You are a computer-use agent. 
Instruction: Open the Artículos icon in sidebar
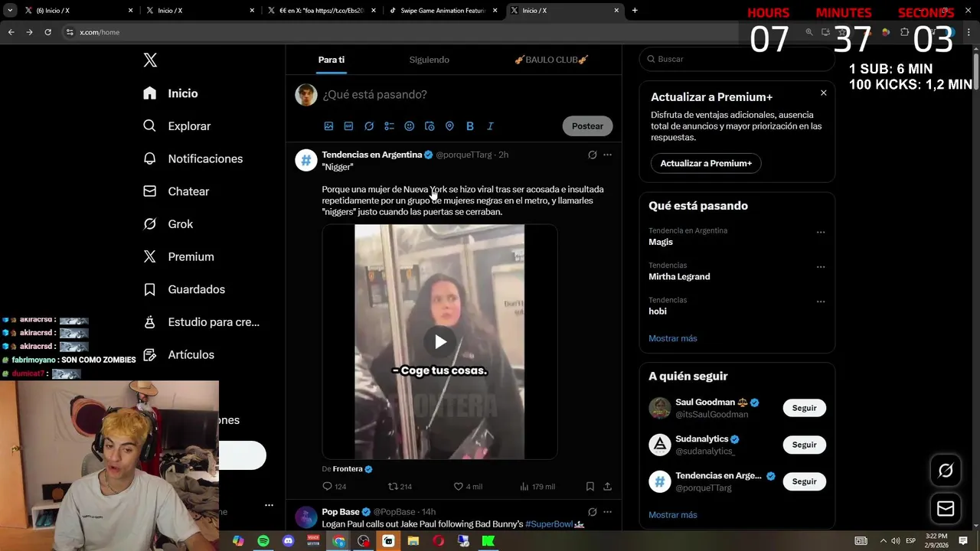(150, 354)
